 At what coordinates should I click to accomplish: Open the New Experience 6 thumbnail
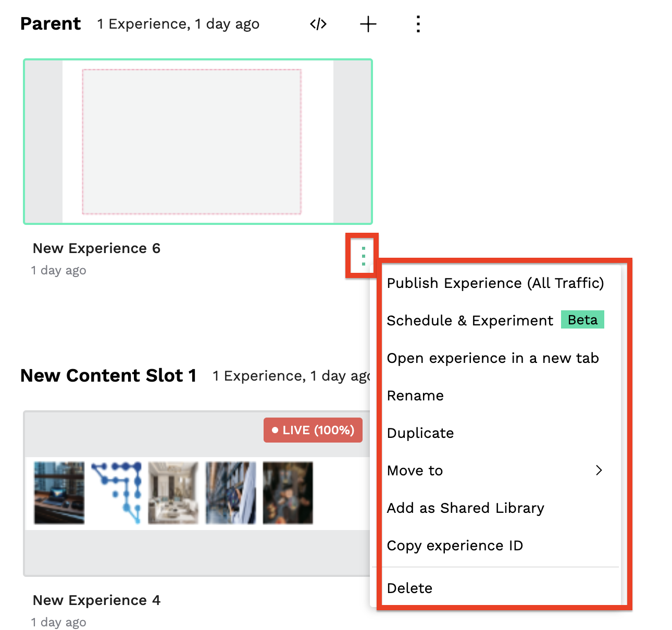tap(198, 142)
